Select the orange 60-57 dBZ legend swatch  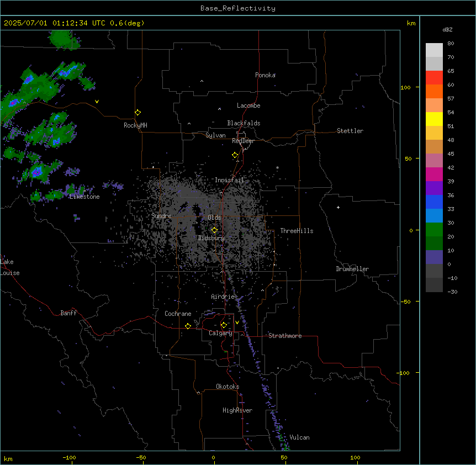[434, 91]
